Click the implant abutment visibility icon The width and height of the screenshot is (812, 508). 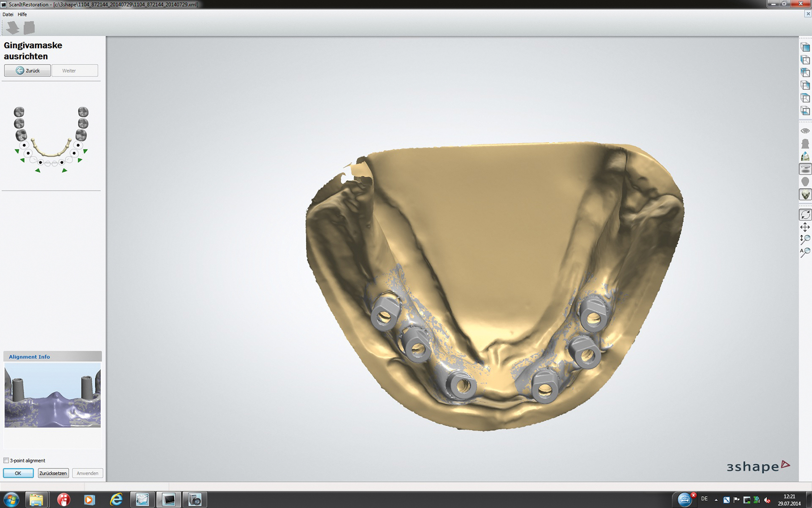click(805, 157)
